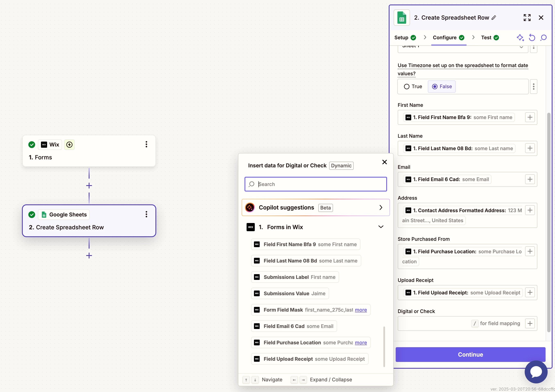
Task: Click the refresh fields icon
Action: pos(532,37)
